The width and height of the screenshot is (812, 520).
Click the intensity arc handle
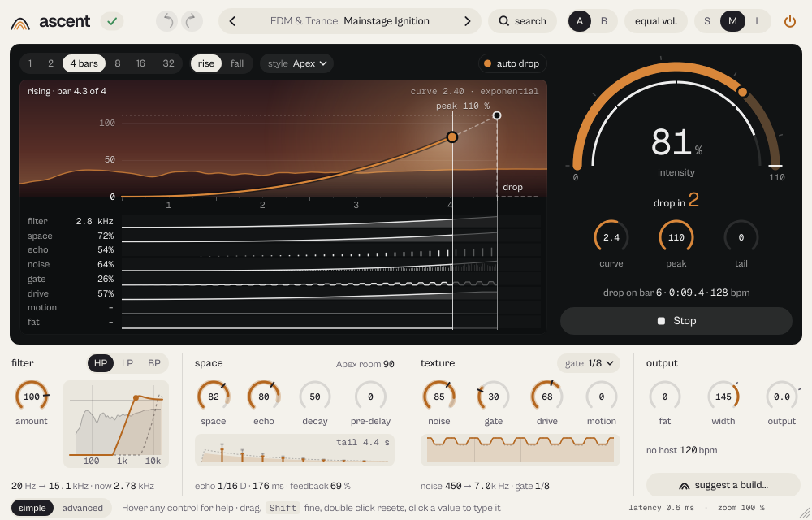[742, 92]
